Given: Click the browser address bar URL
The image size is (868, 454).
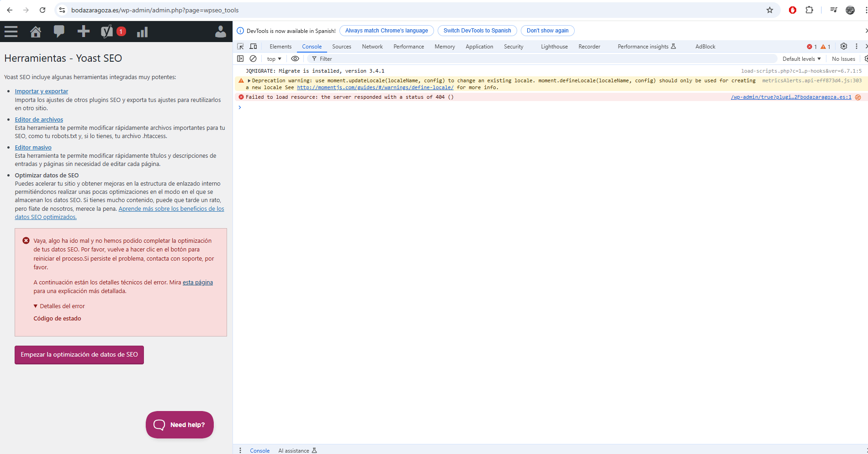Looking at the screenshot, I should 155,10.
